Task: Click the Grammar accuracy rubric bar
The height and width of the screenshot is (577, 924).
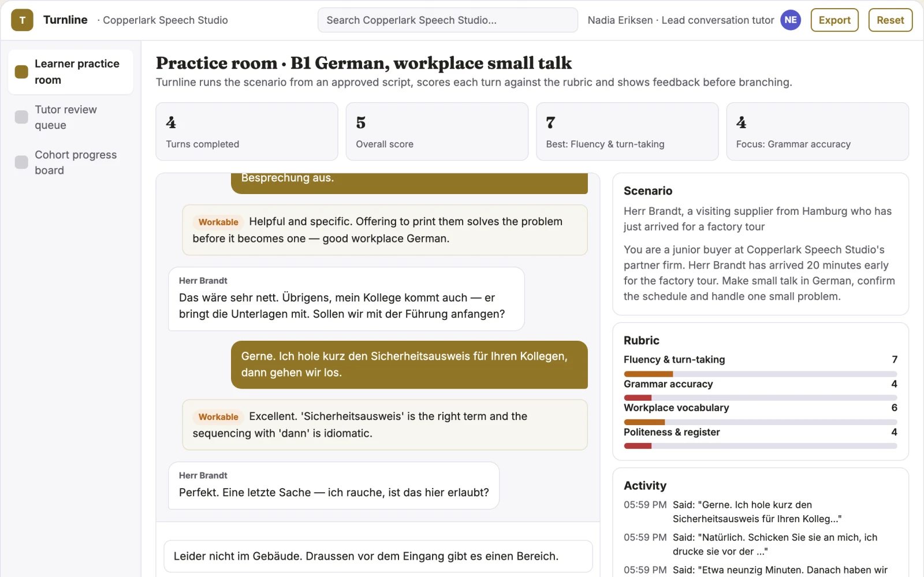Action: point(761,398)
